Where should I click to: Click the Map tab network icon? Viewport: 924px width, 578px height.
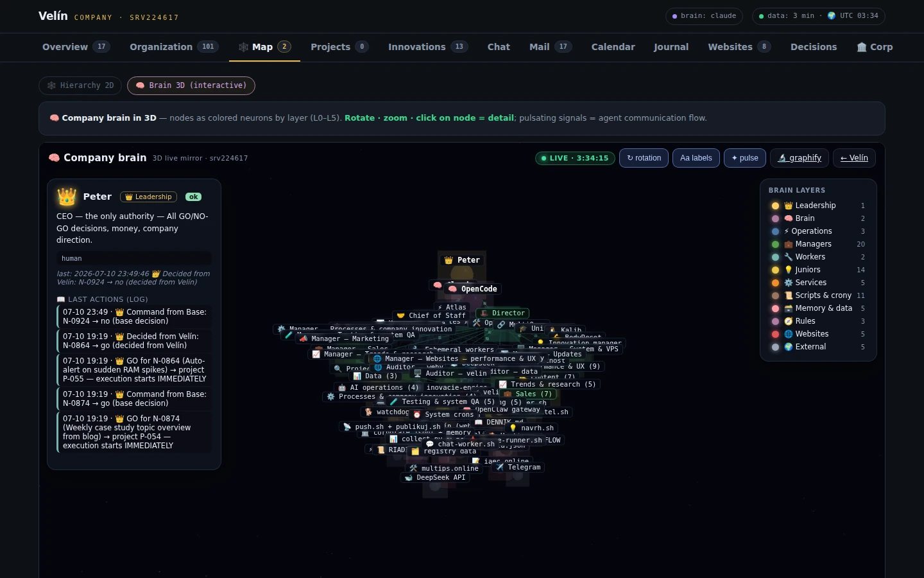(243, 47)
